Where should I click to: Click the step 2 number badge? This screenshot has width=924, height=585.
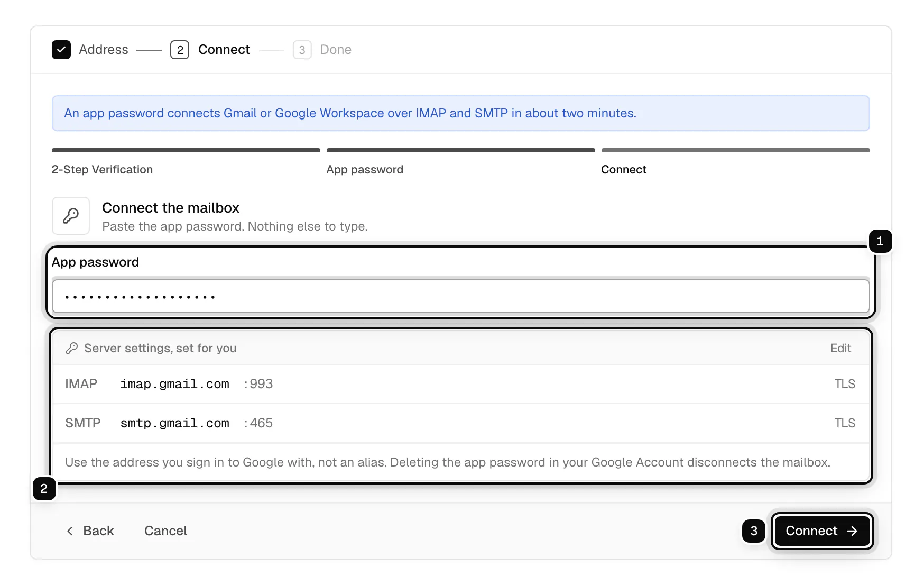pos(180,50)
